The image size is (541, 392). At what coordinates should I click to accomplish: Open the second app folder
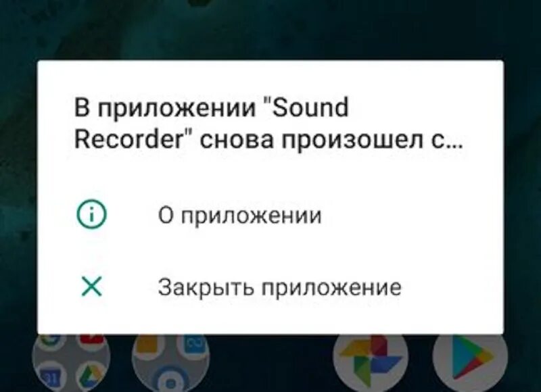(x=170, y=362)
